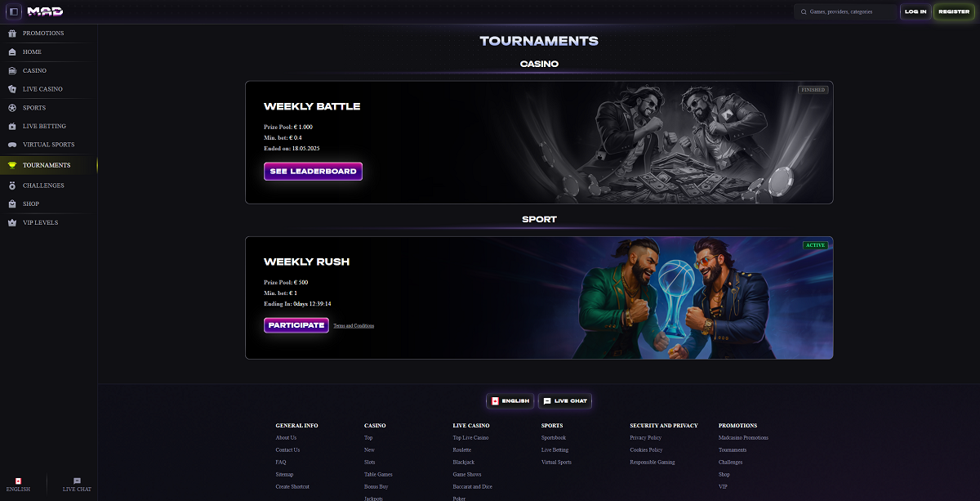Open Live Chat from the footer button
Screen dimensions: 980x501
pyautogui.click(x=565, y=401)
